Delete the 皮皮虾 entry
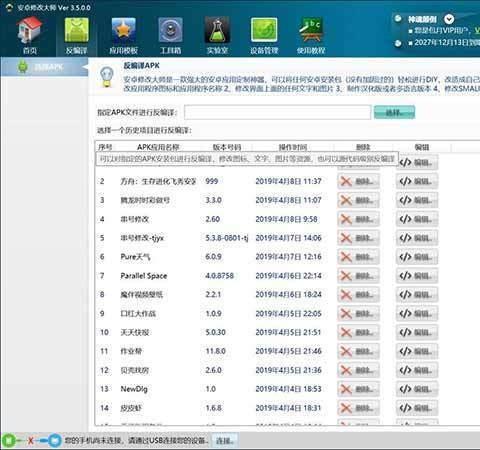The width and height of the screenshot is (480, 450). pyautogui.click(x=358, y=408)
